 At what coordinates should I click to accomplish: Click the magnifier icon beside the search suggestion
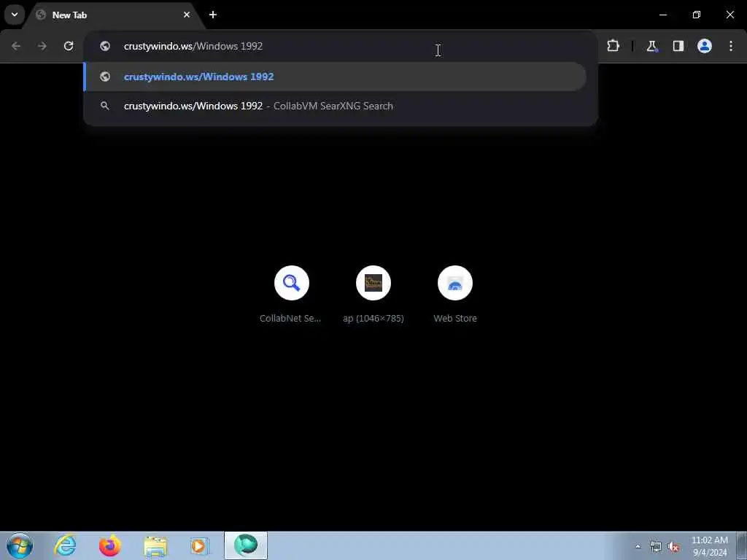click(105, 106)
